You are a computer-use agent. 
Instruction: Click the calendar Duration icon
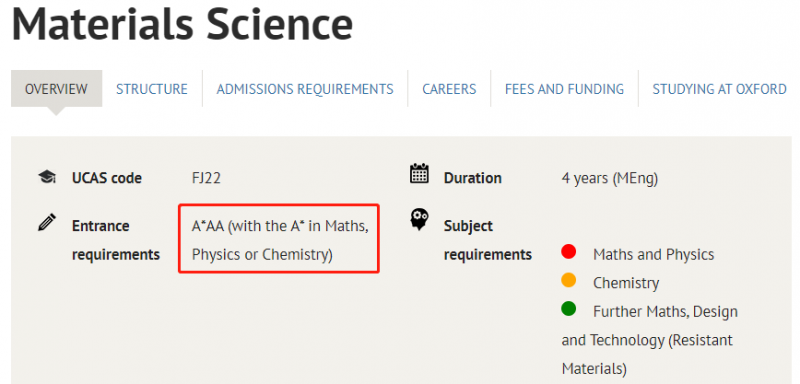click(x=419, y=173)
